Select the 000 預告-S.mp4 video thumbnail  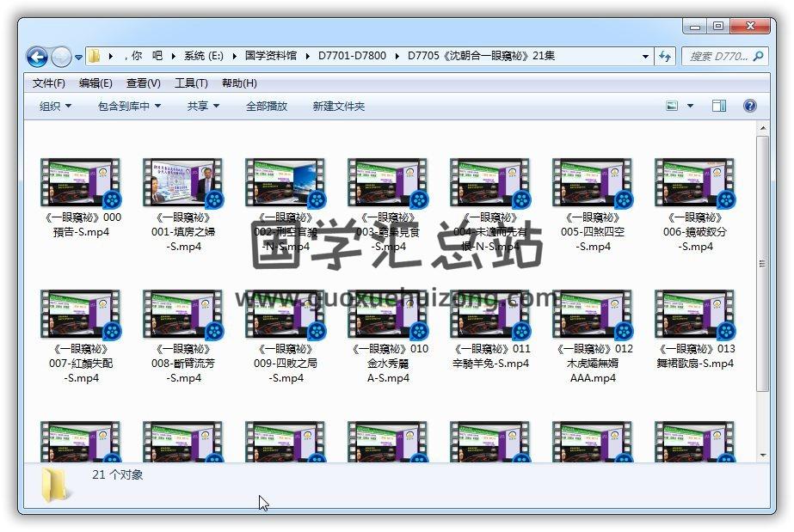(x=81, y=182)
